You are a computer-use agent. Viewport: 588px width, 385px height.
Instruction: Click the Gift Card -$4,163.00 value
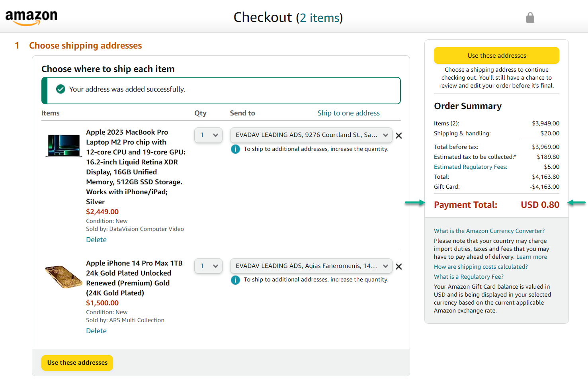[544, 187]
